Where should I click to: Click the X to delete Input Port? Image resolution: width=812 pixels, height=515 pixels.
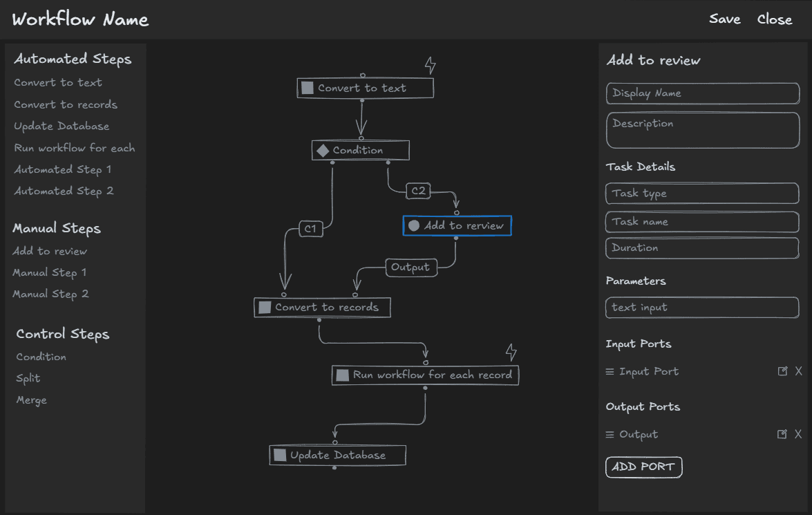pos(798,371)
